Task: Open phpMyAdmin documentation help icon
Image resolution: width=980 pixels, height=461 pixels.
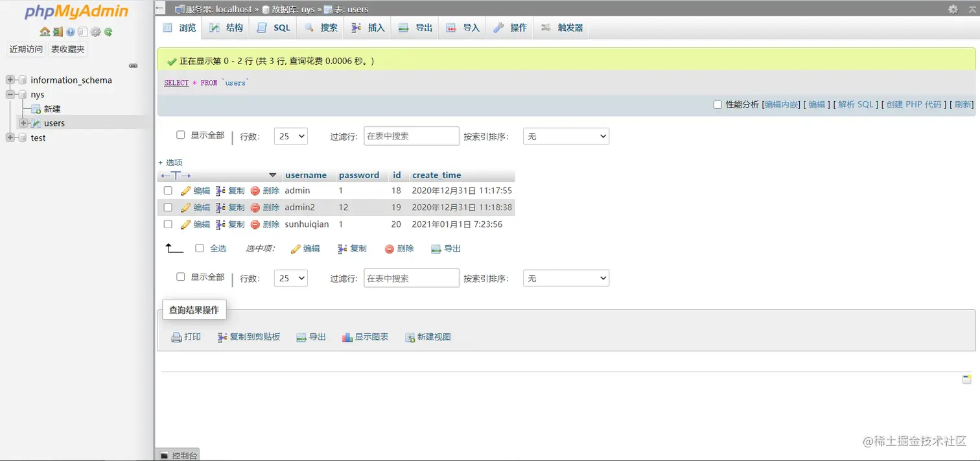Action: (70, 32)
